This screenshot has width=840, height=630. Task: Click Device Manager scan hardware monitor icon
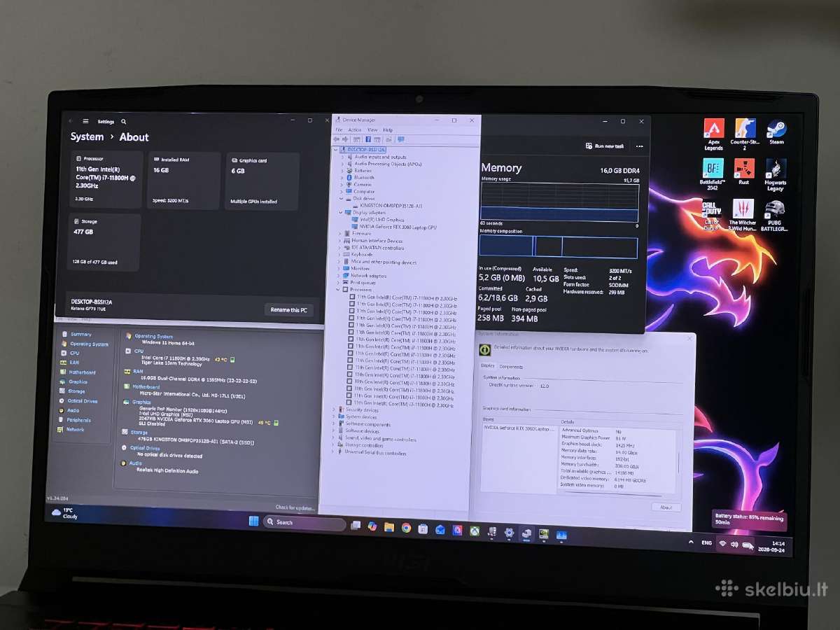point(401,139)
